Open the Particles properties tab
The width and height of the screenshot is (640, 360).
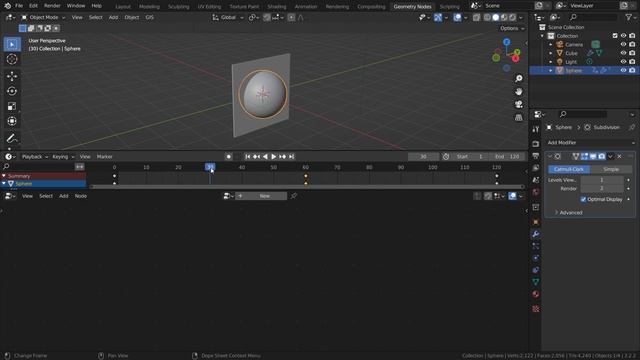click(536, 246)
